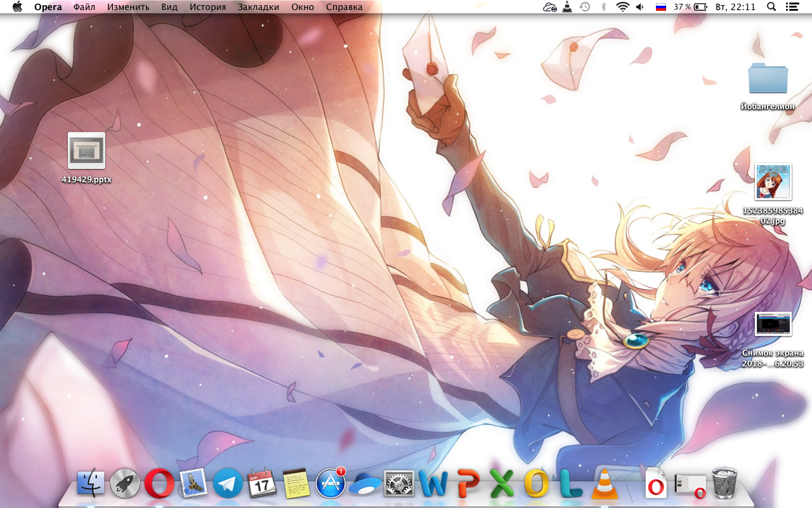Viewport: 812px width, 508px height.
Task: Open the Russian flag input source menu
Action: (x=660, y=7)
